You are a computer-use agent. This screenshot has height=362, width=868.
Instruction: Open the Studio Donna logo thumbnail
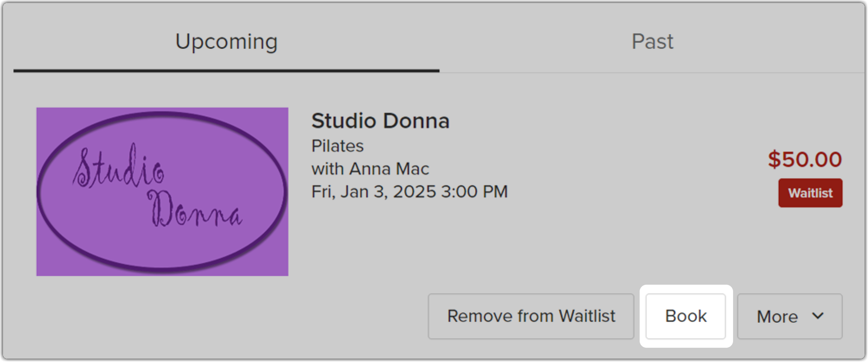point(162,191)
